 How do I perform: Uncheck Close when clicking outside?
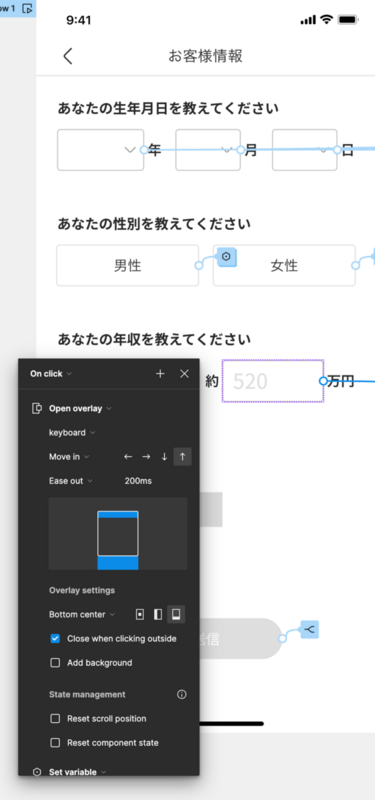coord(55,639)
